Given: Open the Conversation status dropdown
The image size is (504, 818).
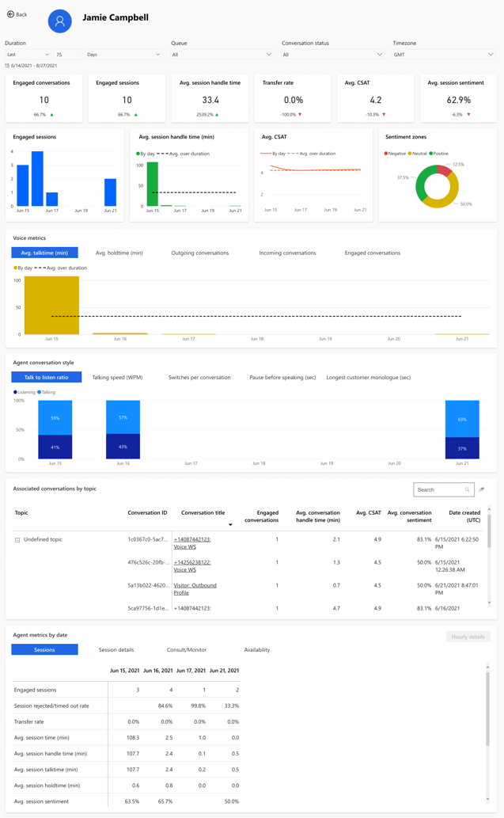Looking at the screenshot, I should coord(333,55).
